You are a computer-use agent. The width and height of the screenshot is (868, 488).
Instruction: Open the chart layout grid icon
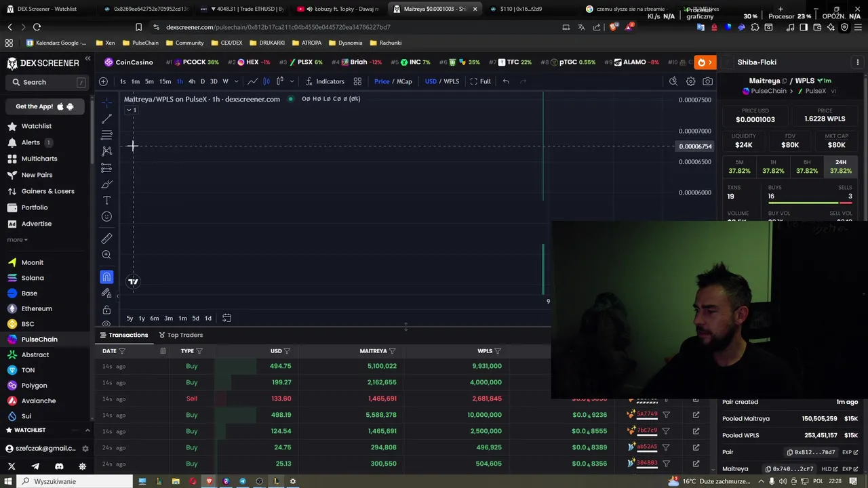click(357, 81)
